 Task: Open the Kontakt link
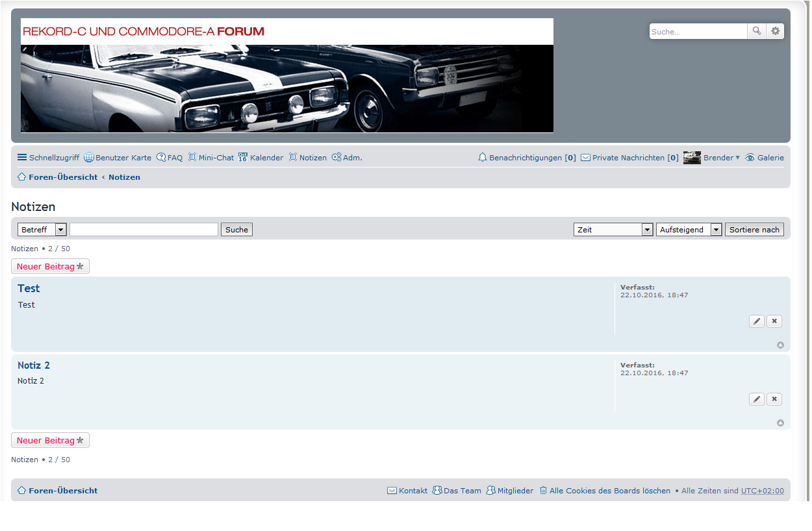407,491
